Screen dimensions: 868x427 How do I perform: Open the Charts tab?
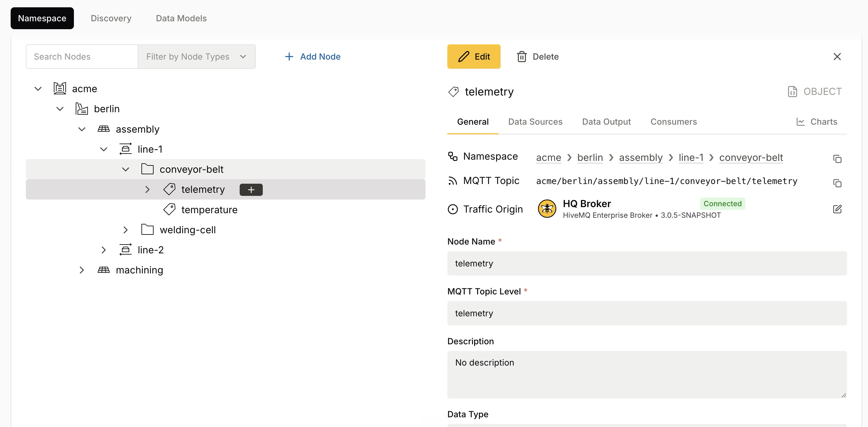click(817, 122)
